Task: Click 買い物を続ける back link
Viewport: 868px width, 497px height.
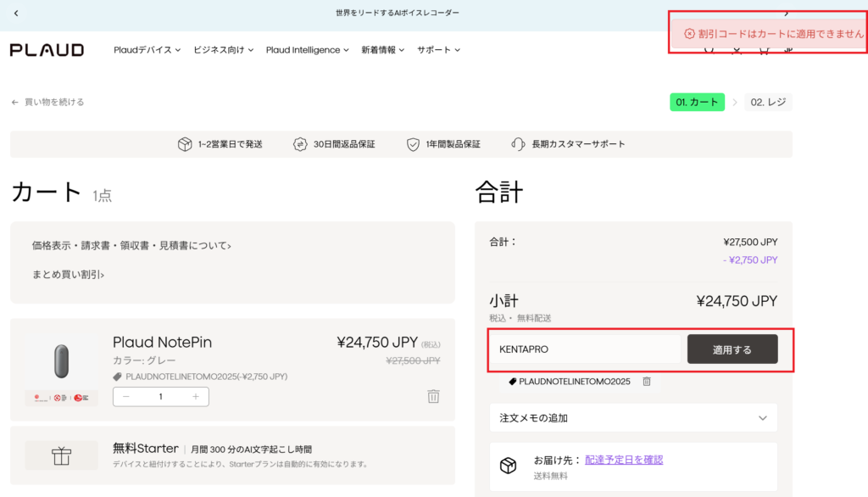Action: (x=47, y=102)
